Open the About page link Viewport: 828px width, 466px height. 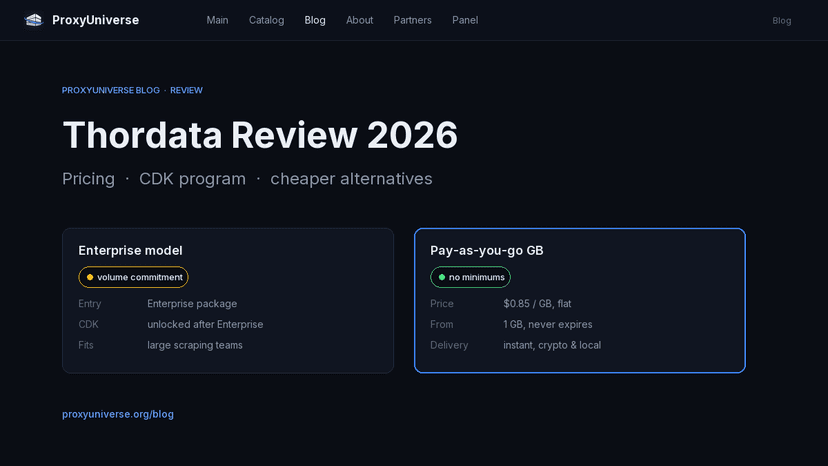click(x=360, y=20)
